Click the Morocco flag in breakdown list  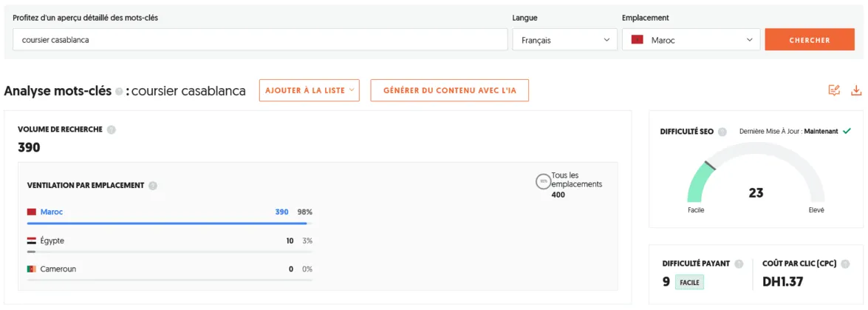pos(32,212)
